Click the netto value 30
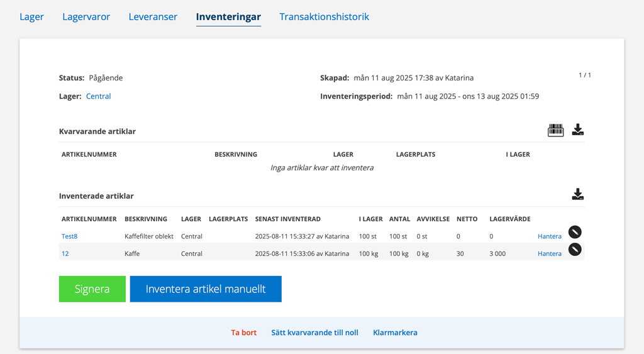644x354 pixels. [460, 253]
